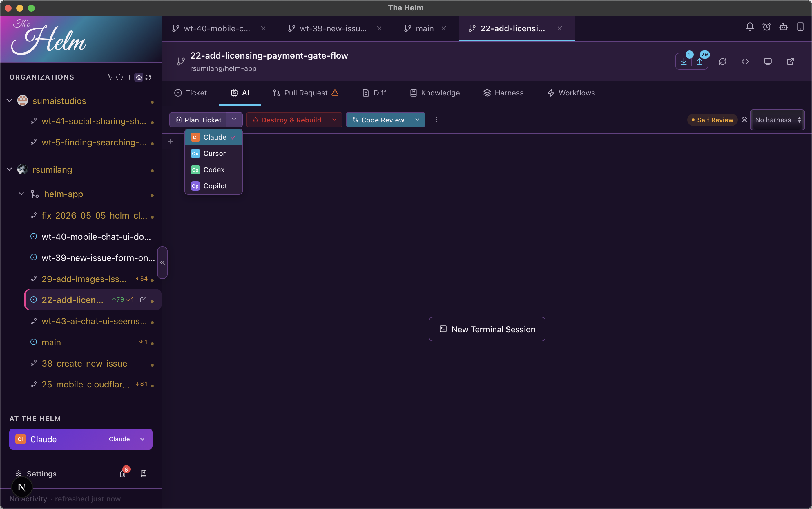Close the 22-add-licensi tab
The height and width of the screenshot is (509, 812).
click(560, 29)
